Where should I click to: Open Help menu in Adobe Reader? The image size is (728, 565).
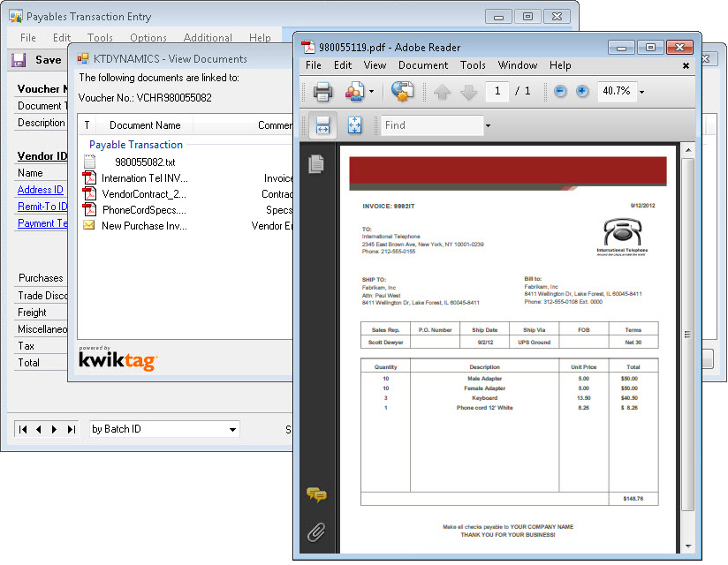click(x=560, y=65)
